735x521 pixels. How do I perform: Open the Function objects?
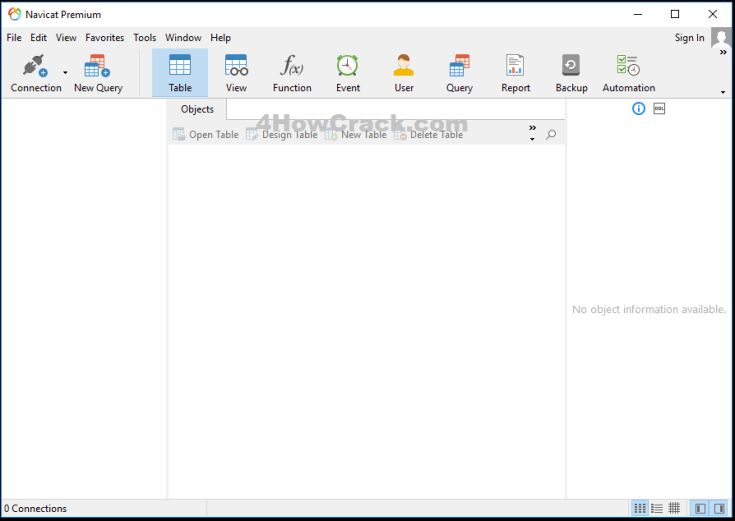click(x=292, y=74)
